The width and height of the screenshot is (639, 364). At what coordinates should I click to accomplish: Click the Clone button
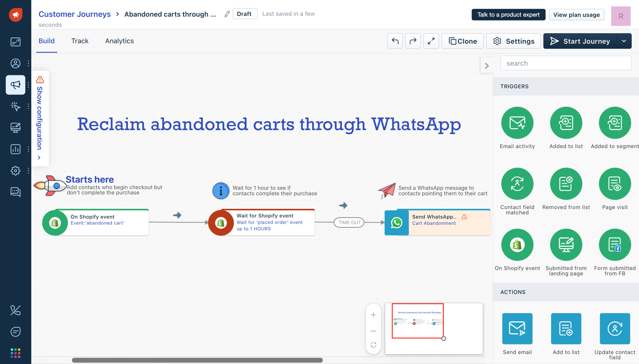[x=462, y=41]
